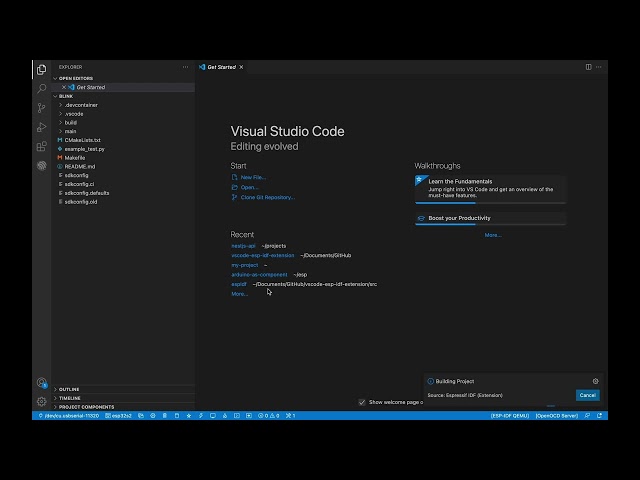The image size is (640, 480).
Task: Open Learn the Fundamentals walkthrough
Action: coord(490,189)
